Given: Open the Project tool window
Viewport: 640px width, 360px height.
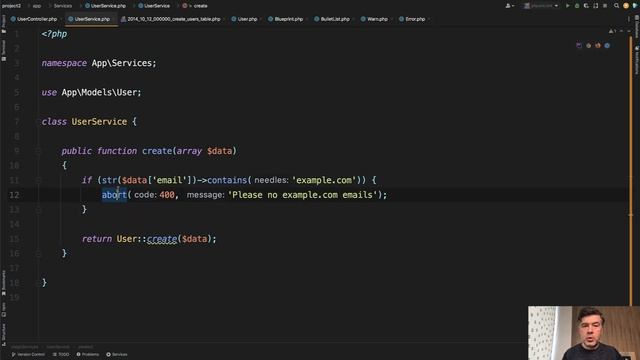Looking at the screenshot, I should pyautogui.click(x=4, y=24).
